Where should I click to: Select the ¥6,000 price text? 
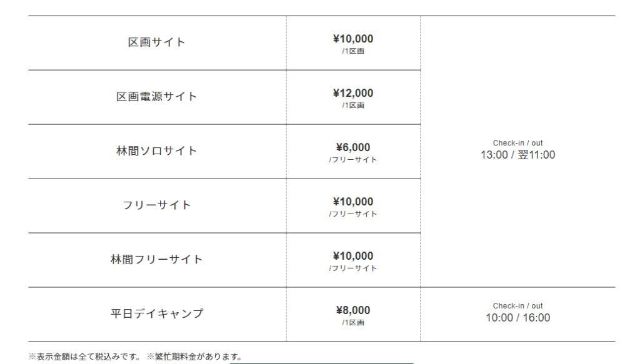tap(353, 147)
